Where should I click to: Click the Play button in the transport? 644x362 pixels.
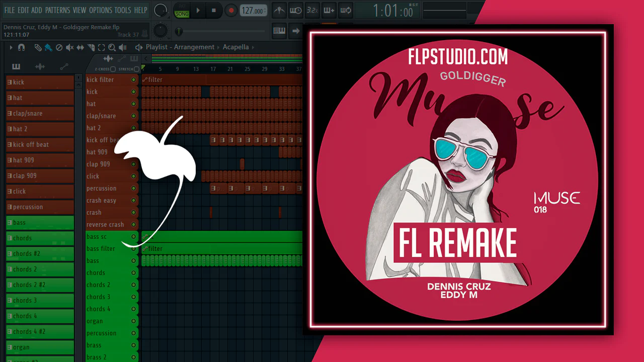coord(198,10)
